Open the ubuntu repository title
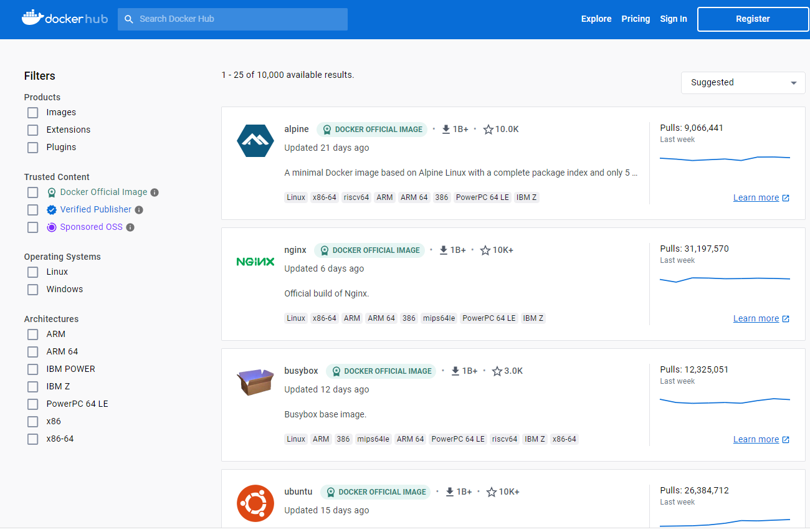This screenshot has height=532, width=810. pos(298,492)
